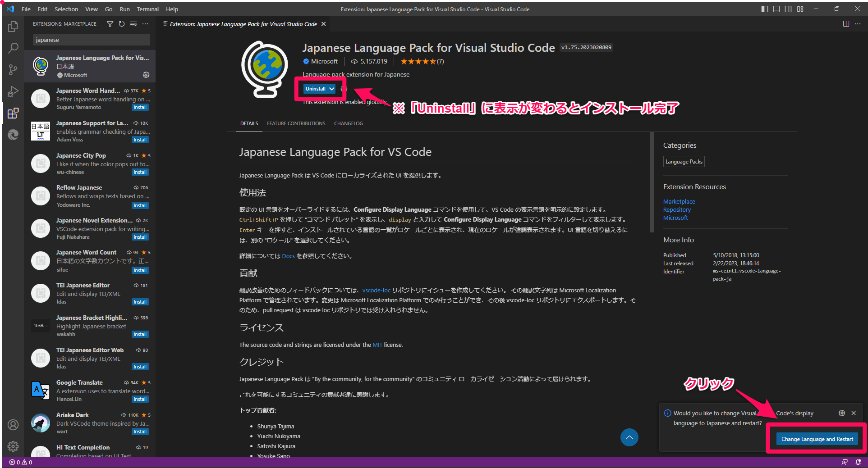The image size is (868, 468).
Task: Open the Edit menu
Action: [42, 9]
